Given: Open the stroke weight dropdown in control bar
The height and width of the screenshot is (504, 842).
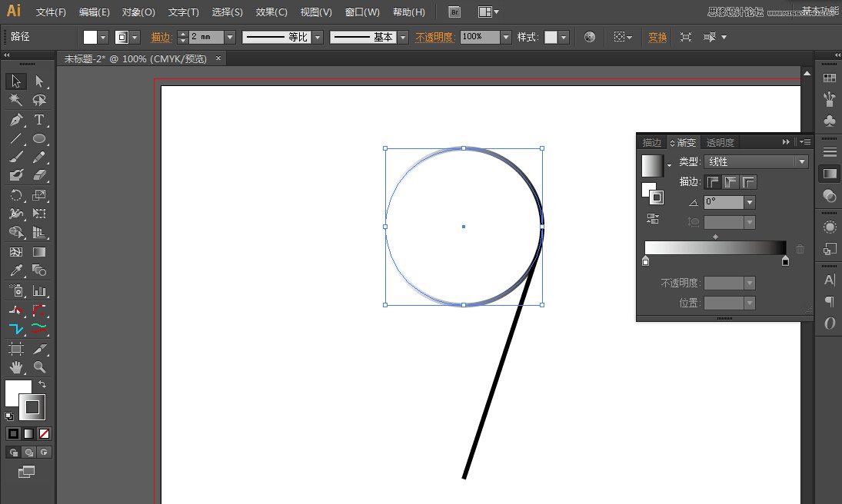Looking at the screenshot, I should click(x=229, y=36).
